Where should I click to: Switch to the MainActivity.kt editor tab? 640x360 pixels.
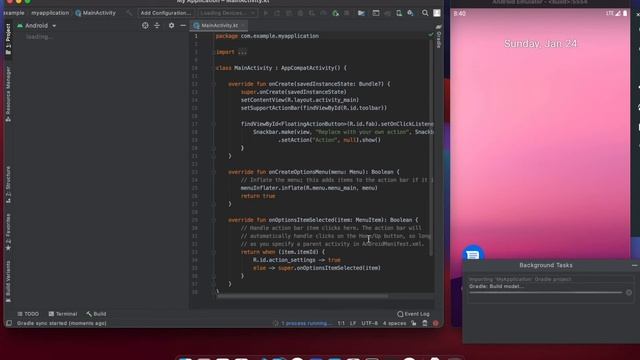tap(219, 25)
